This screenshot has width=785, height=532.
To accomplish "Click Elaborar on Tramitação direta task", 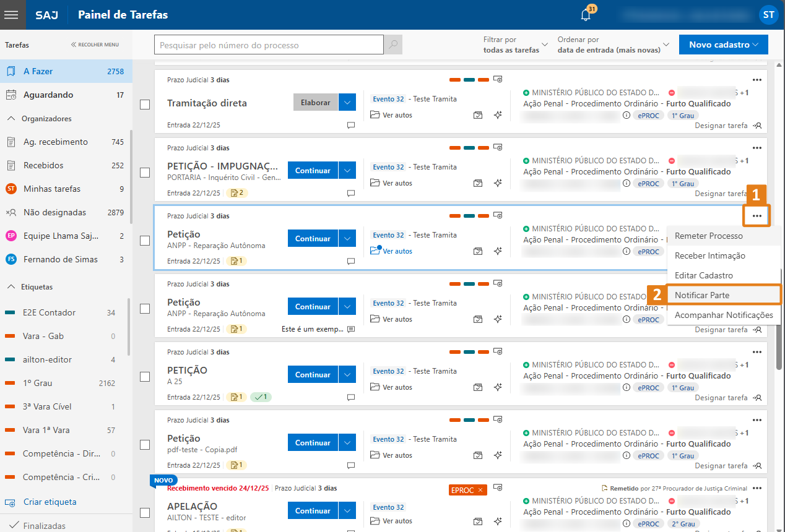I will (315, 103).
